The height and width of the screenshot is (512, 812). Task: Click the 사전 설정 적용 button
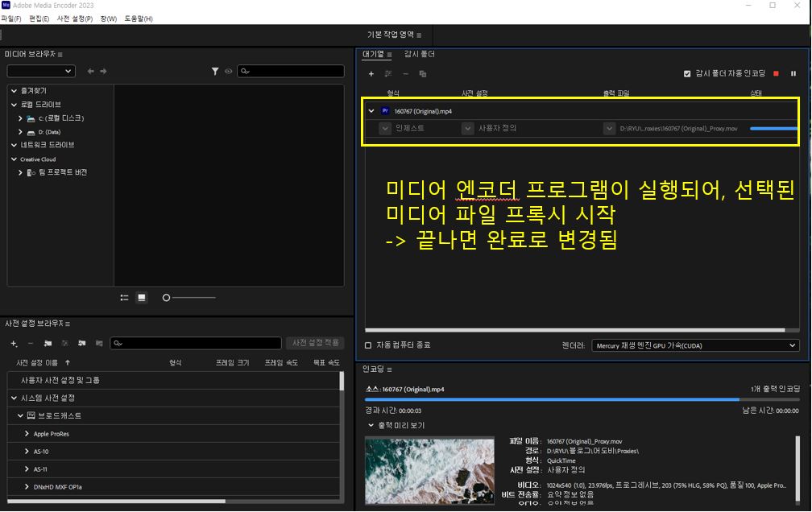pos(316,343)
